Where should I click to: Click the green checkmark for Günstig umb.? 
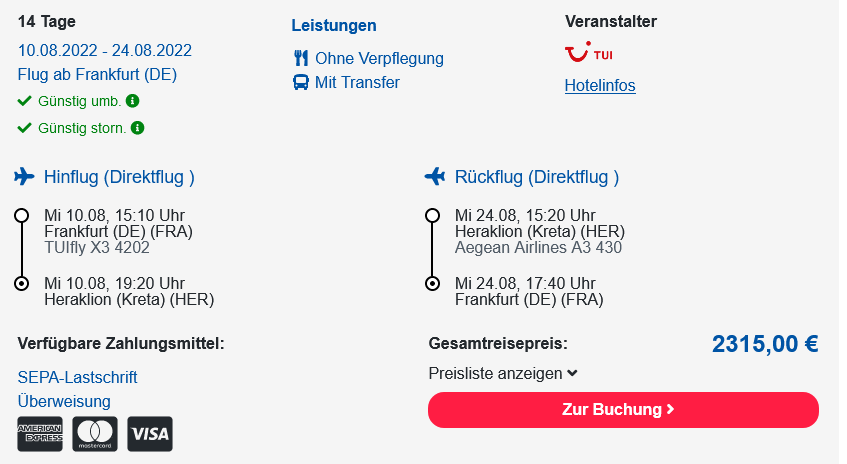24,101
